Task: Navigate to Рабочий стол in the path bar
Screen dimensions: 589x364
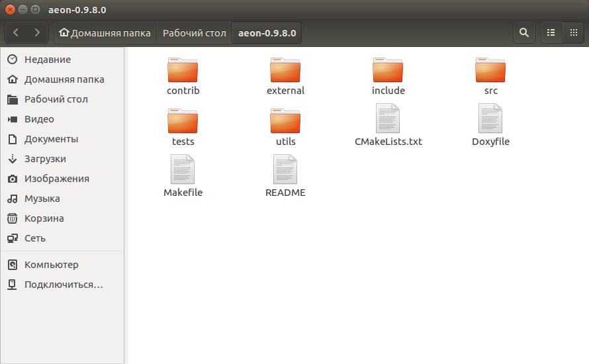Action: pyautogui.click(x=194, y=32)
